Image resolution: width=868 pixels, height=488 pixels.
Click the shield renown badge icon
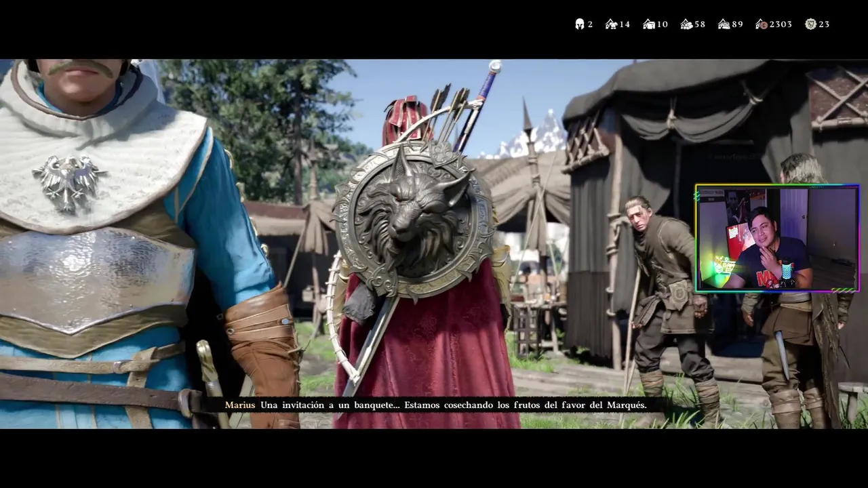pos(810,24)
